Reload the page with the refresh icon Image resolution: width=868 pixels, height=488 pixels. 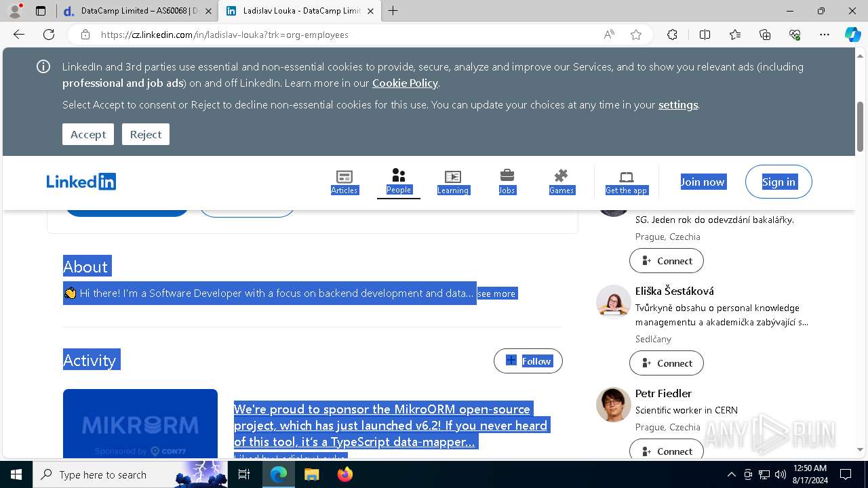pos(49,35)
